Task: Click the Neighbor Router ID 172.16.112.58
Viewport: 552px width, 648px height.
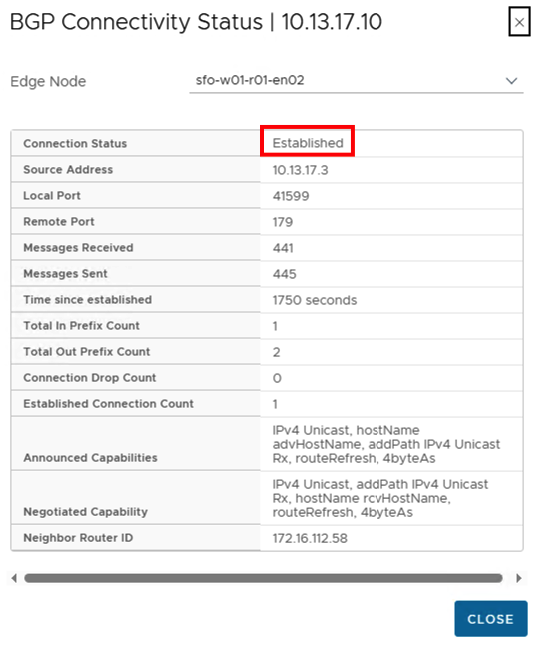Action: [x=310, y=538]
